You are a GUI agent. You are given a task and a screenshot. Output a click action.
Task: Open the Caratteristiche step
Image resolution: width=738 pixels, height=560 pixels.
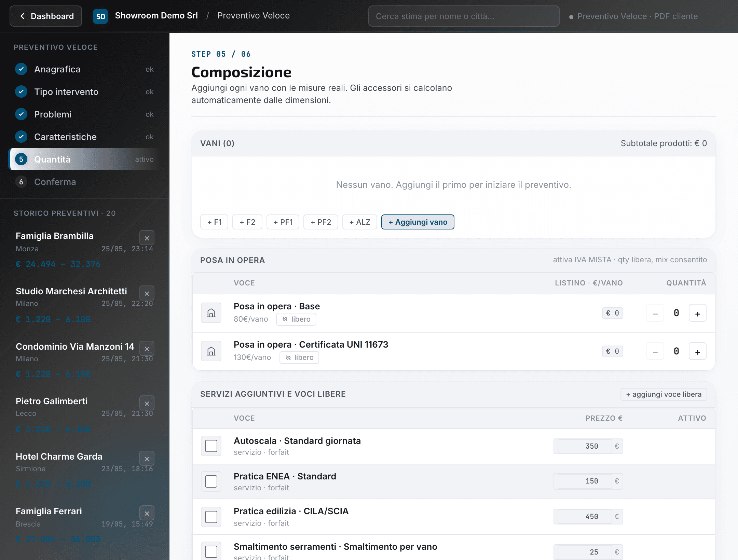tap(85, 137)
